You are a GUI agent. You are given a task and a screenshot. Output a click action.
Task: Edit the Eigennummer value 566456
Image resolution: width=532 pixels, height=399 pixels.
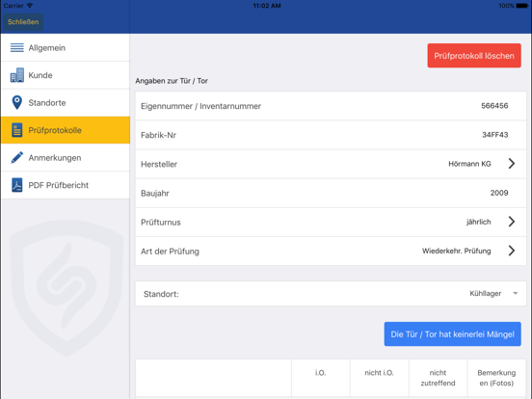coord(494,105)
